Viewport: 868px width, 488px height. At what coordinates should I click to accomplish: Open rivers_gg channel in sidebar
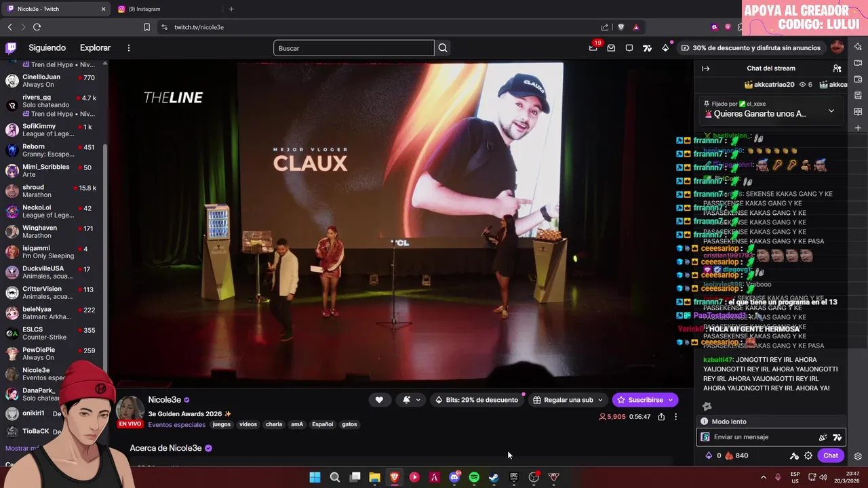54,105
